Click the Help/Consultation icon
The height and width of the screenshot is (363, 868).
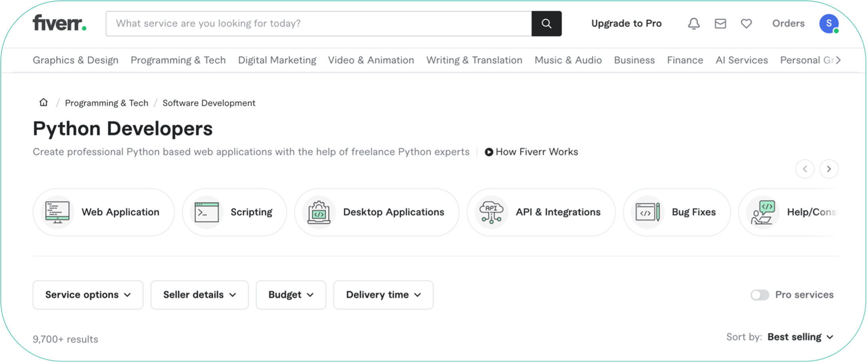763,212
